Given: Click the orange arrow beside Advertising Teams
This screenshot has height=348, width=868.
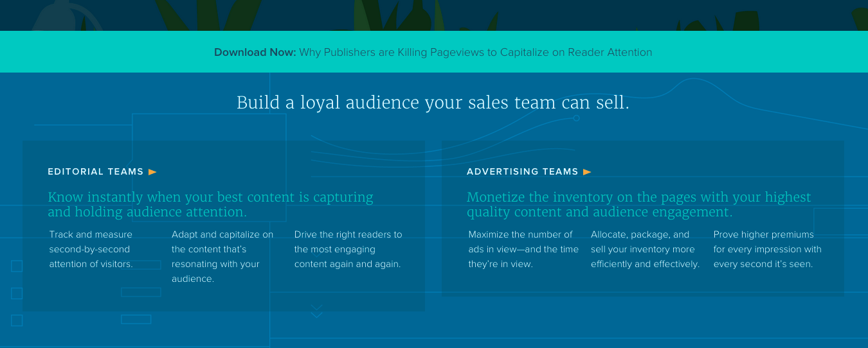Looking at the screenshot, I should click(587, 172).
